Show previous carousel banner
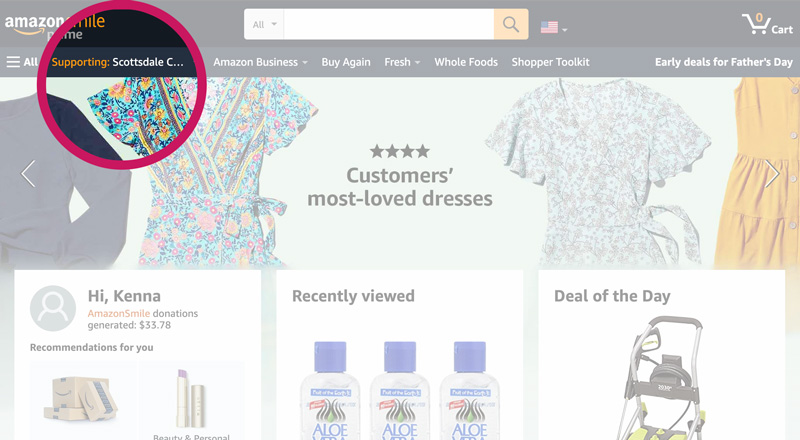 pos(28,174)
